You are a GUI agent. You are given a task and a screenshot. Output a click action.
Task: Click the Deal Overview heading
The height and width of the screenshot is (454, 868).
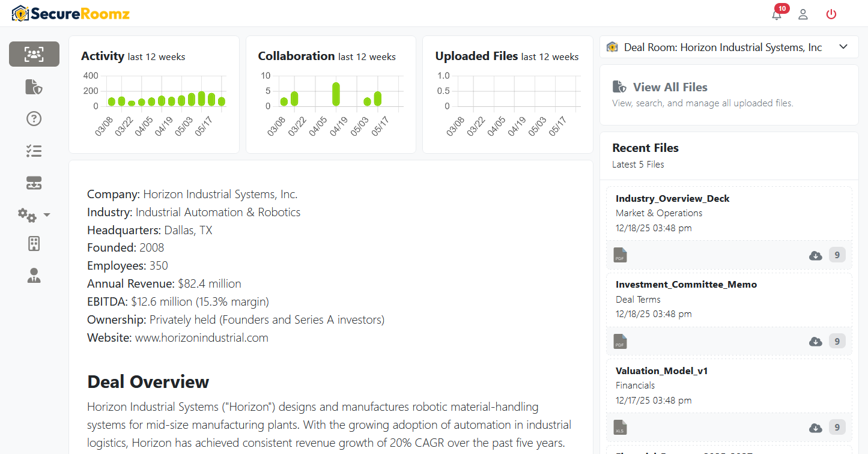coord(148,382)
